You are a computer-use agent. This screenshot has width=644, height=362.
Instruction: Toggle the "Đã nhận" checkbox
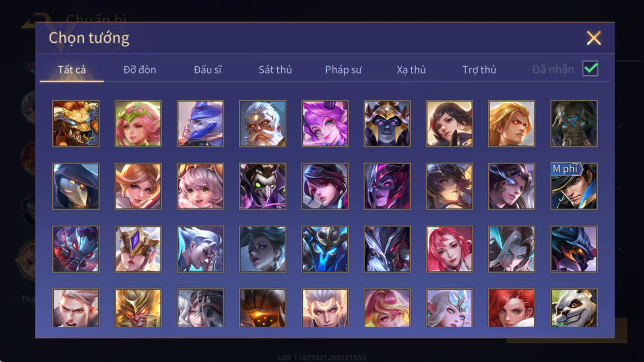click(x=590, y=69)
